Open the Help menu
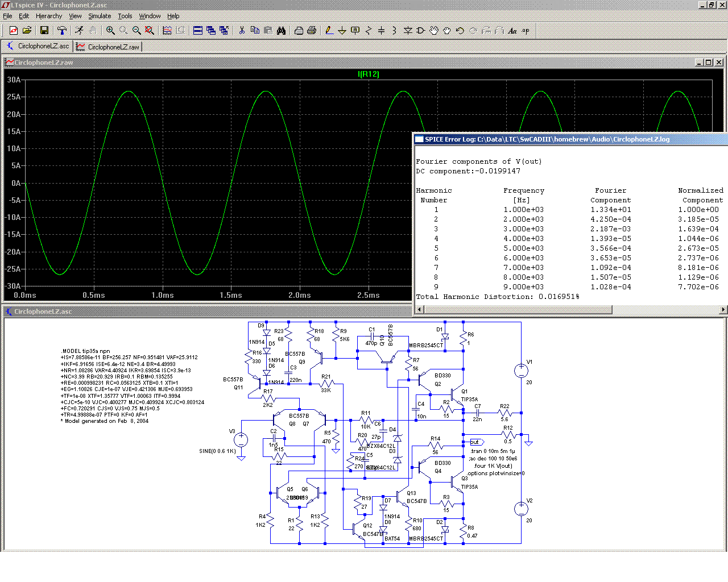728x582 pixels. 173,16
